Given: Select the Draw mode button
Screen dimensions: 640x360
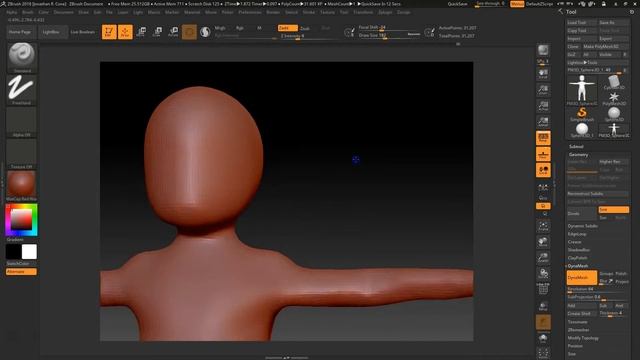Looking at the screenshot, I should coord(125,32).
